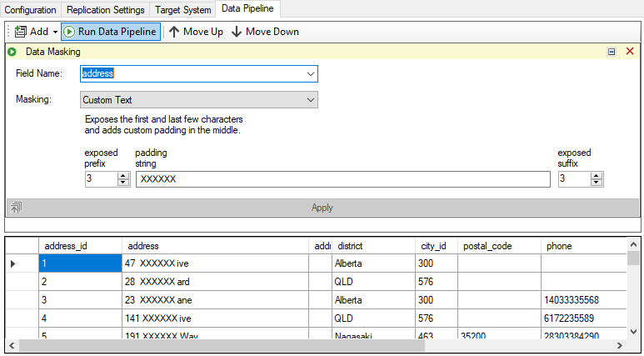Open the Add dropdown menu
The image size is (644, 356).
point(55,32)
